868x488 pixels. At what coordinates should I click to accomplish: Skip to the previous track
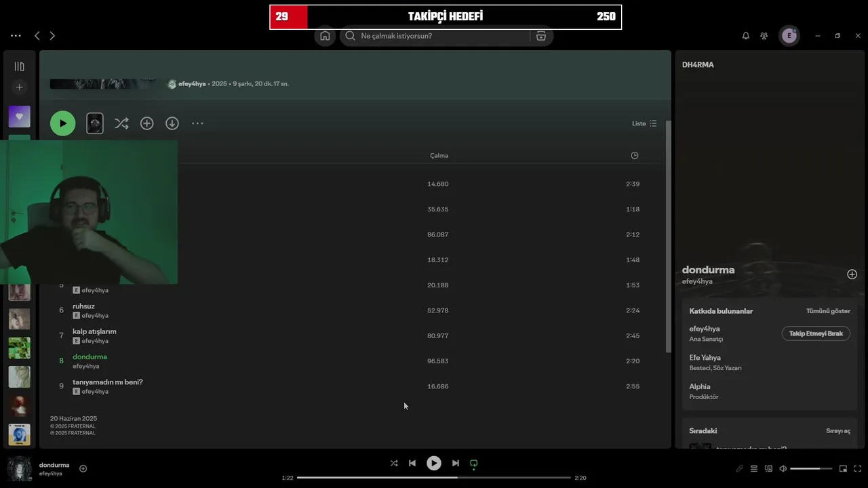[x=412, y=464]
